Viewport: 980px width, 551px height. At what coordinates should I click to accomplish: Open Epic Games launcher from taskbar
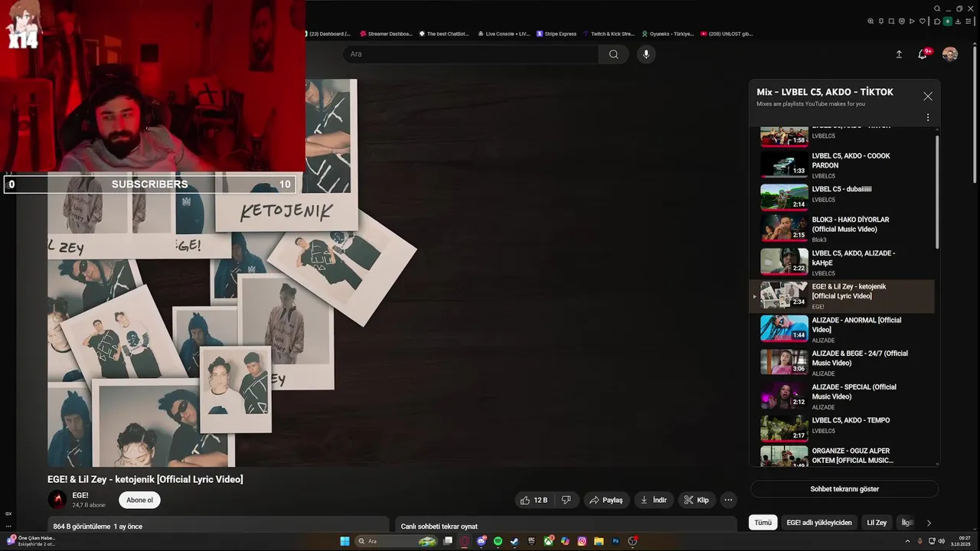click(531, 541)
